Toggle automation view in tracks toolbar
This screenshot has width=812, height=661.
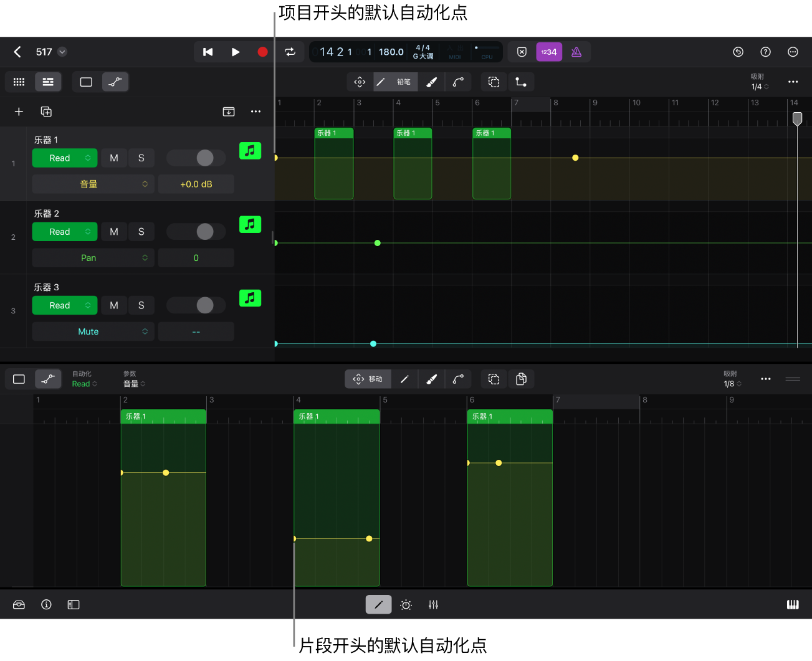115,82
